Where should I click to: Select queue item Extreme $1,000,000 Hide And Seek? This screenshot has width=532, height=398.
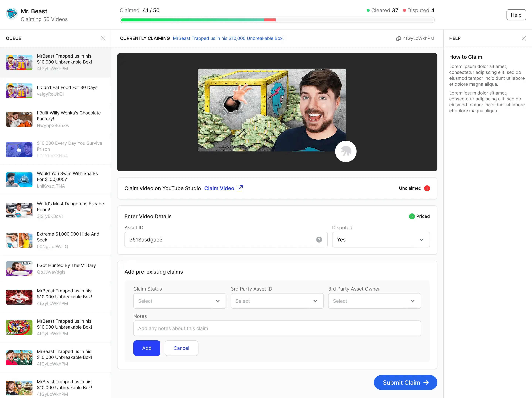pos(55,240)
